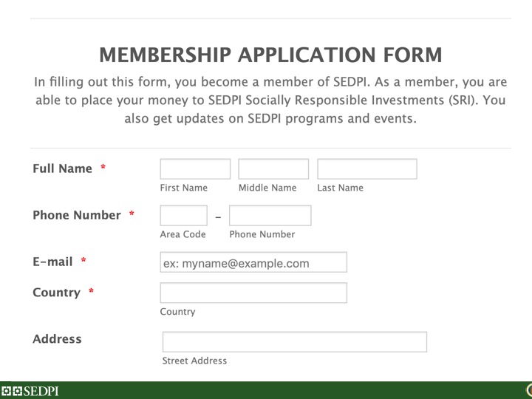
Task: Click the SEDPI membership description paragraph
Action: [270, 100]
